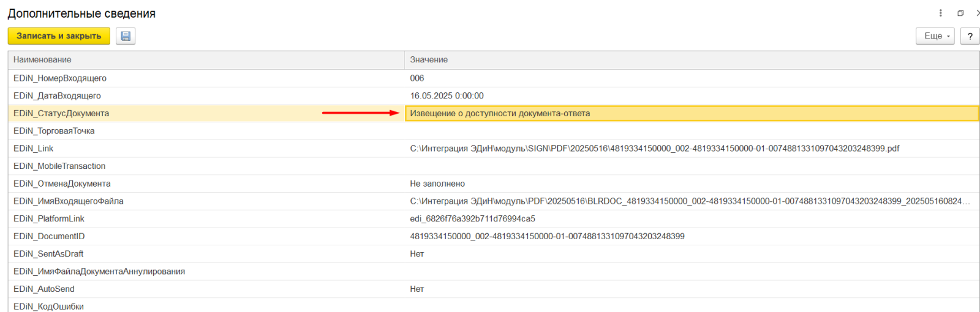Save using the floppy disk icon
This screenshot has height=312, width=980.
click(x=126, y=36)
